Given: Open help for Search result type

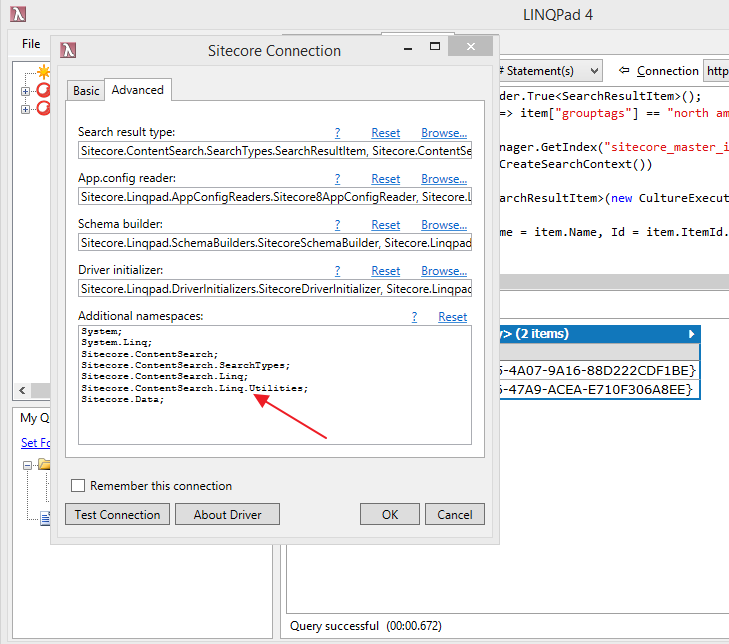Looking at the screenshot, I should 338,133.
